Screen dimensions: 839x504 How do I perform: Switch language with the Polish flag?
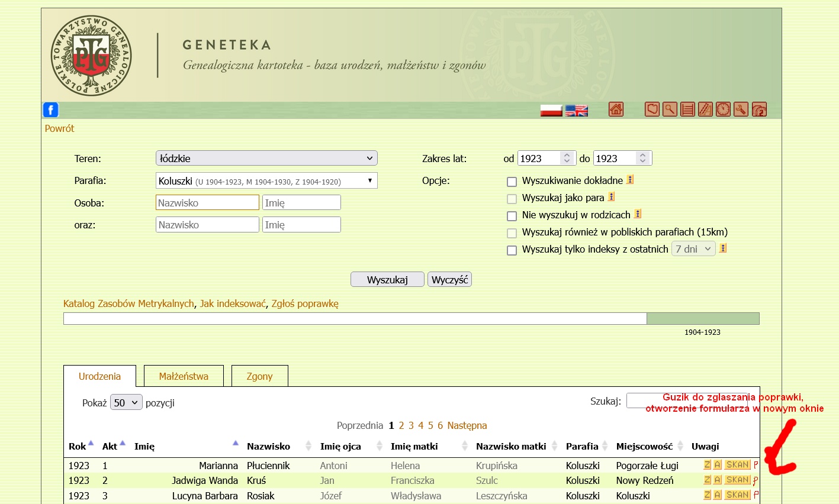point(551,111)
